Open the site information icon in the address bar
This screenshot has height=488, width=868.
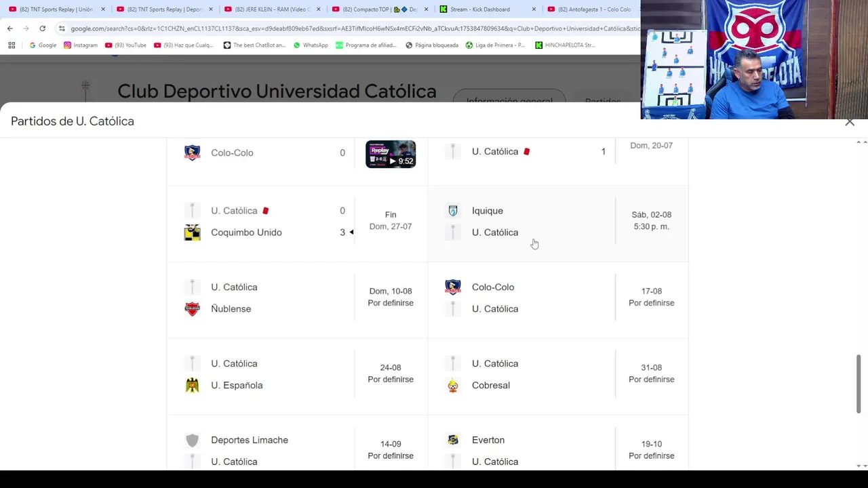point(62,28)
